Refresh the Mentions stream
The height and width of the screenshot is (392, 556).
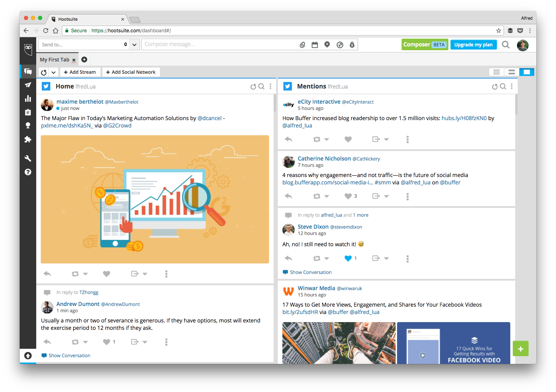point(494,86)
